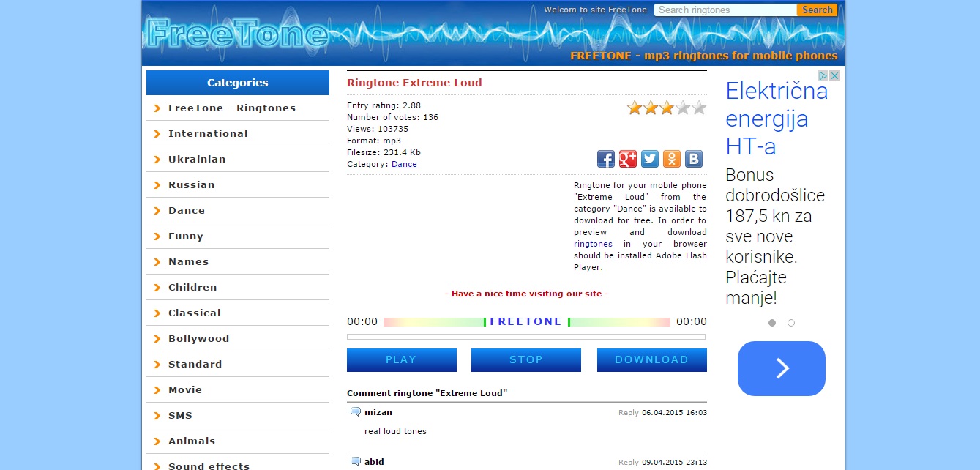Share ringtone via Twitter icon

coord(650,159)
